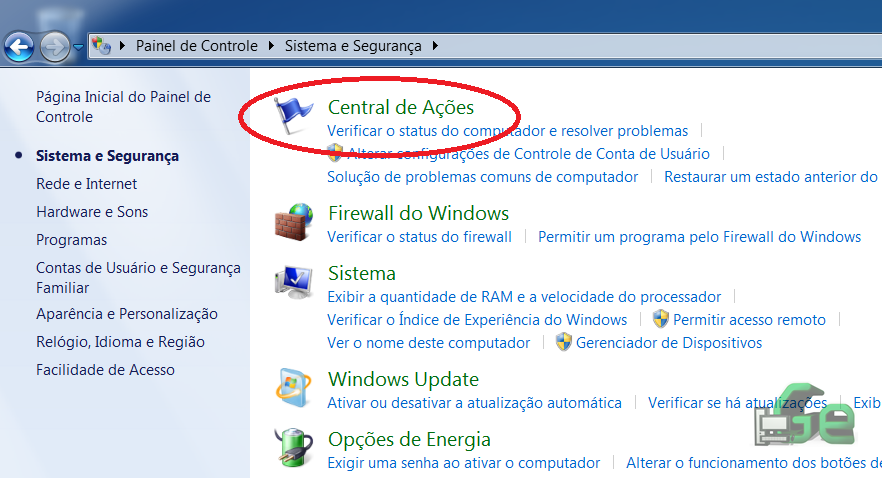Open Aparência e Personalização category
The image size is (882, 478).
point(127,314)
